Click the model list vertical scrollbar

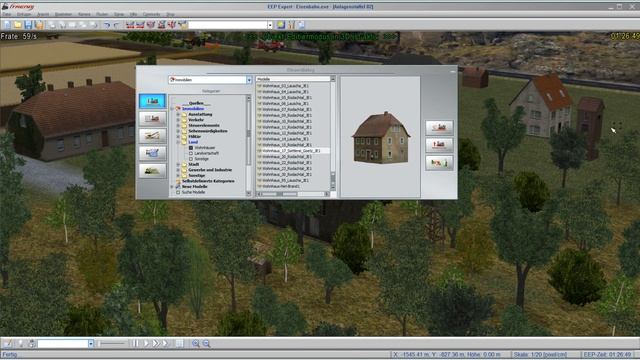(x=333, y=133)
